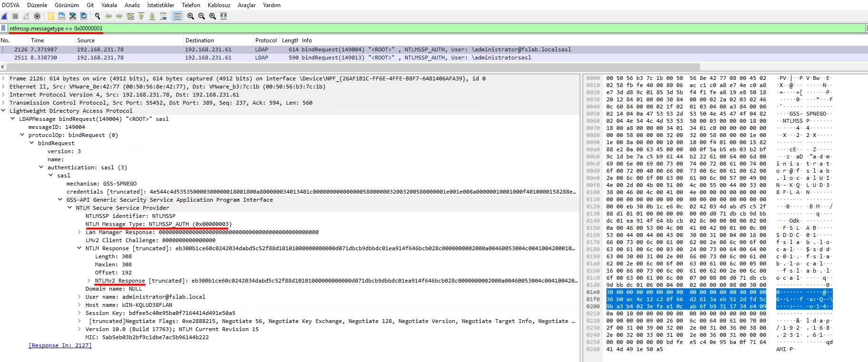Expand Host name: WIN-KQLUD38FLAN
The width and height of the screenshot is (868, 362).
pos(79,305)
